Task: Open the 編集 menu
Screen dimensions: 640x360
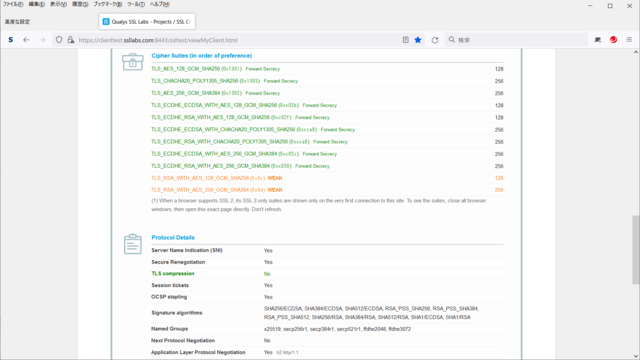Action: point(36,4)
